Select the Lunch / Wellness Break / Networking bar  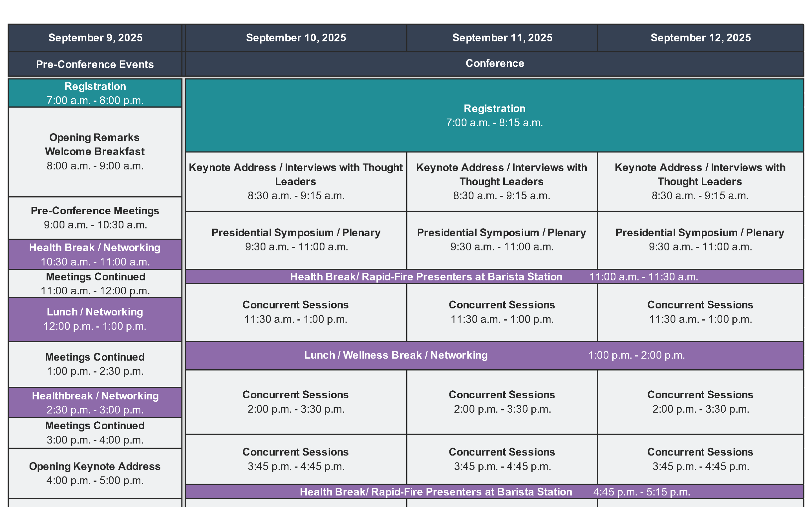(x=495, y=355)
